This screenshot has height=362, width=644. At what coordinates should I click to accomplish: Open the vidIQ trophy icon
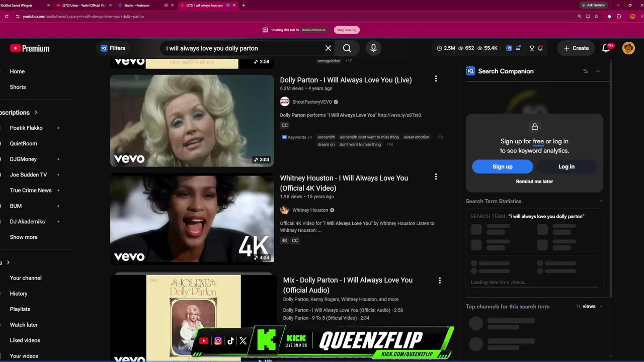pyautogui.click(x=532, y=48)
